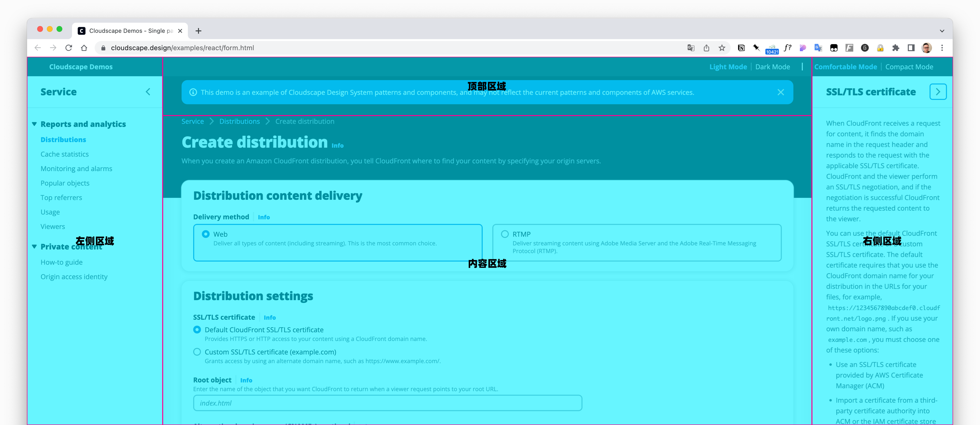Open the Chrome three-dot menu

pyautogui.click(x=942, y=47)
